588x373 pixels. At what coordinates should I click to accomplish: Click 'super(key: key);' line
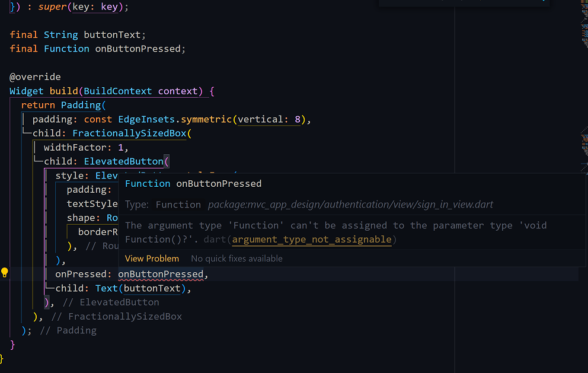[83, 7]
